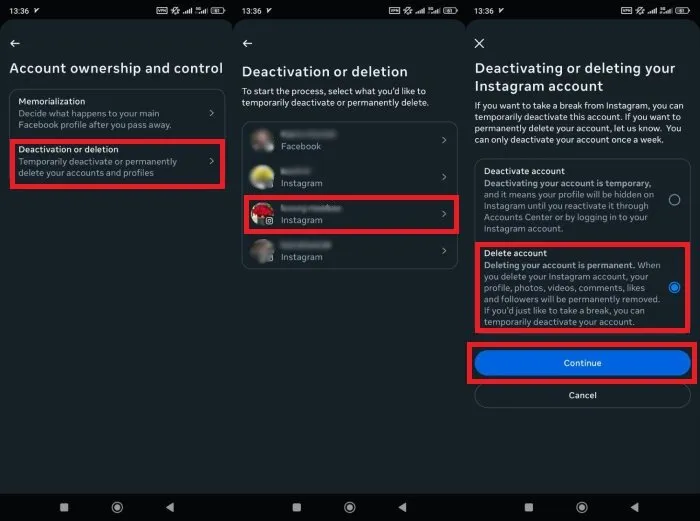Tap the blue Continue button
This screenshot has width=700, height=521.
click(582, 363)
